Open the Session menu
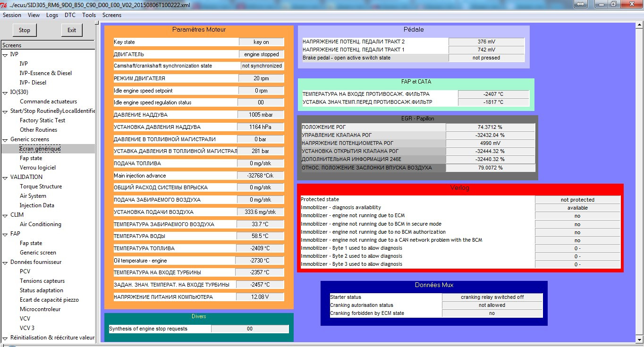This screenshot has width=644, height=347. [x=12, y=15]
